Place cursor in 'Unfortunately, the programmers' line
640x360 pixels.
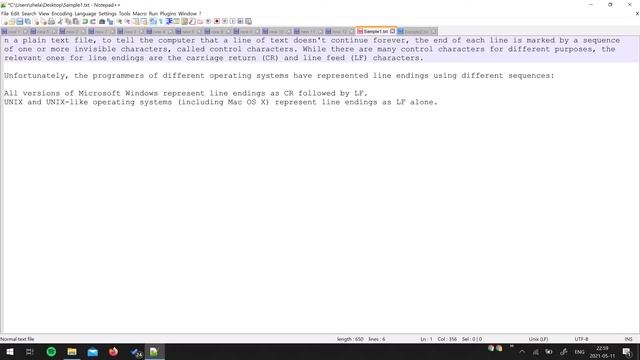tap(279, 76)
